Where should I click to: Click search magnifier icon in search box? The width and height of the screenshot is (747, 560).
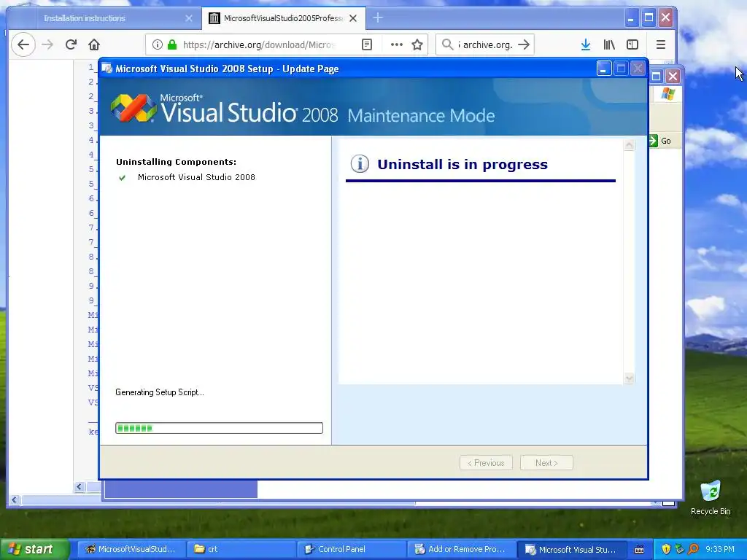tap(447, 44)
